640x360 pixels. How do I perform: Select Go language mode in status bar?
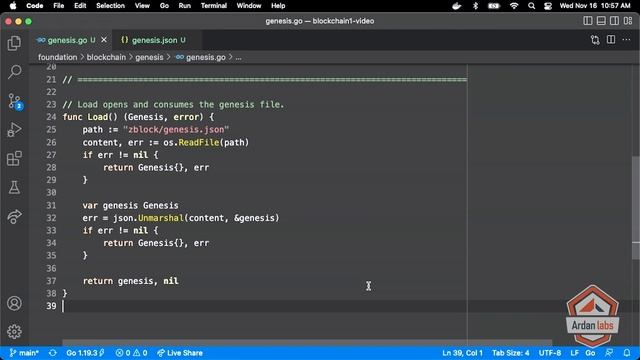[x=590, y=353]
